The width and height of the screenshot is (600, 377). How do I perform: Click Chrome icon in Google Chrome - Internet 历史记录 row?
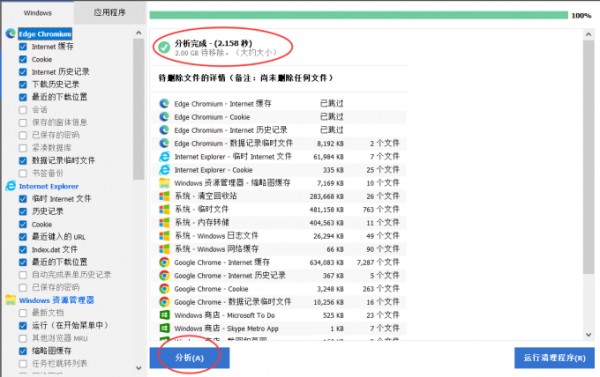164,276
